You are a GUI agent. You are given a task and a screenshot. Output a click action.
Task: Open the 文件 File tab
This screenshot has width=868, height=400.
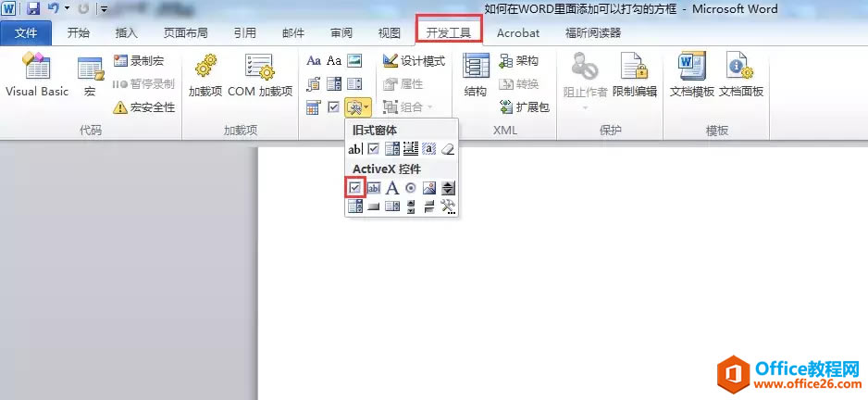26,33
